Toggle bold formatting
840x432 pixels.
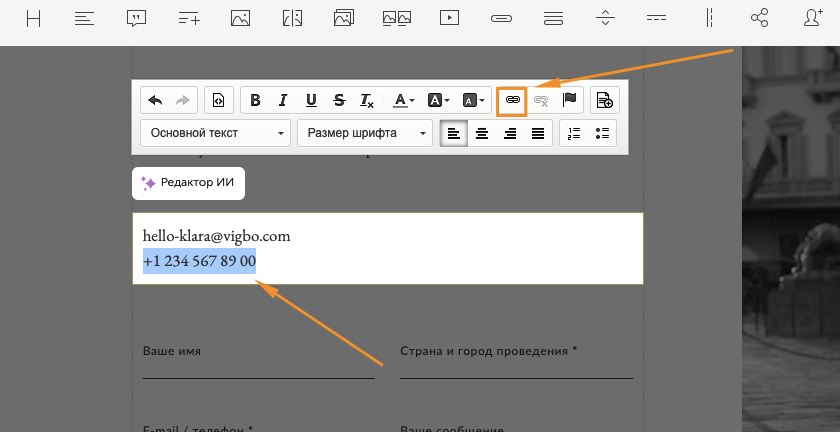(255, 100)
